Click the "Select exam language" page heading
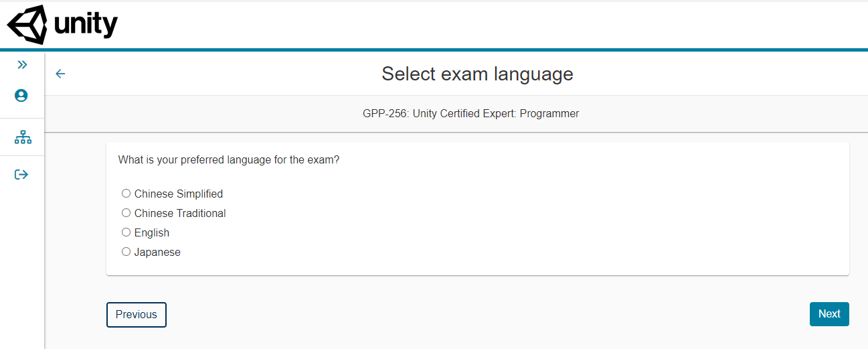Screen dimensions: 868x349 (x=477, y=74)
